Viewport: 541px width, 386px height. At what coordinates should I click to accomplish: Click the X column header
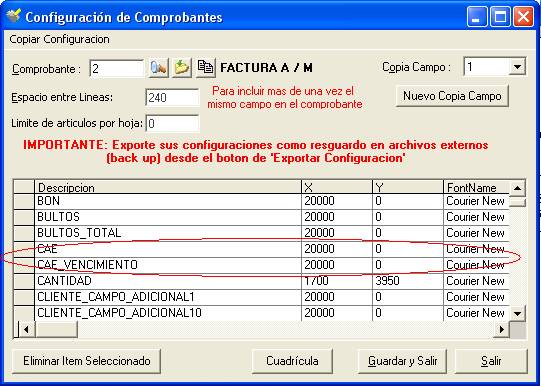pos(337,187)
